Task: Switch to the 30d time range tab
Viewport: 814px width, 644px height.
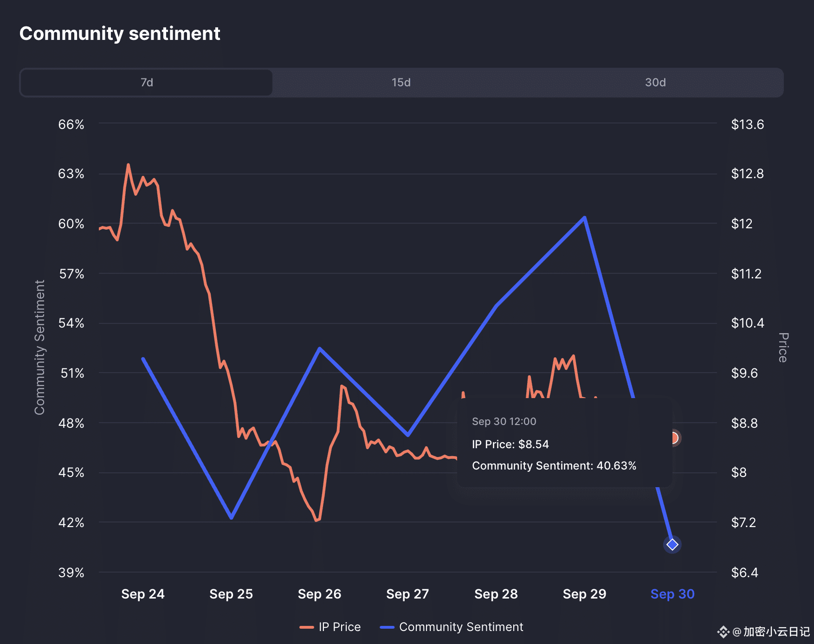Action: [x=655, y=83]
